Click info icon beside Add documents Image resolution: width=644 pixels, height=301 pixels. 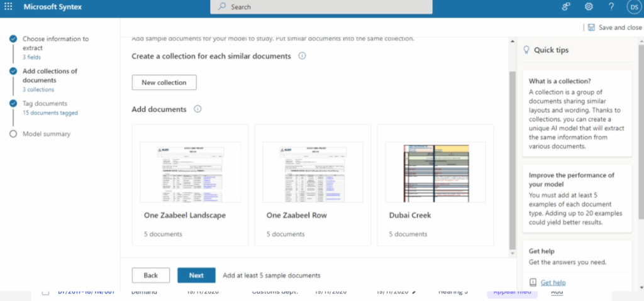point(197,109)
